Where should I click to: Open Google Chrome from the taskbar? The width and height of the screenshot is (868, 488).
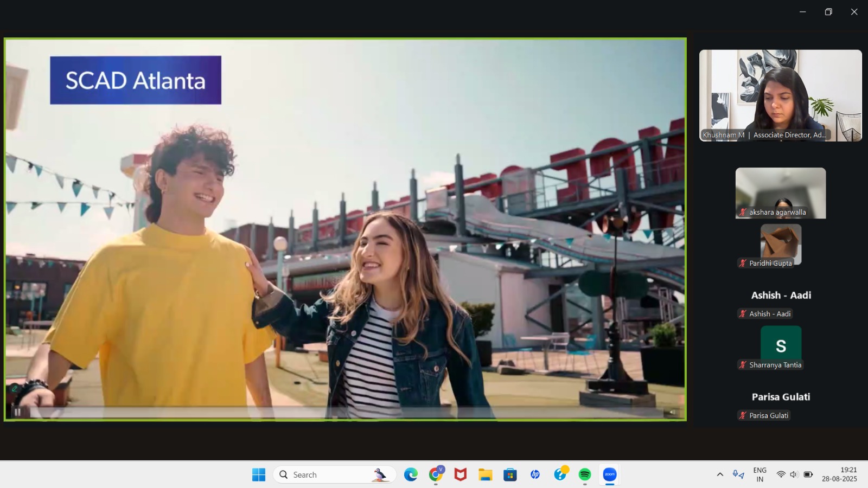(436, 475)
